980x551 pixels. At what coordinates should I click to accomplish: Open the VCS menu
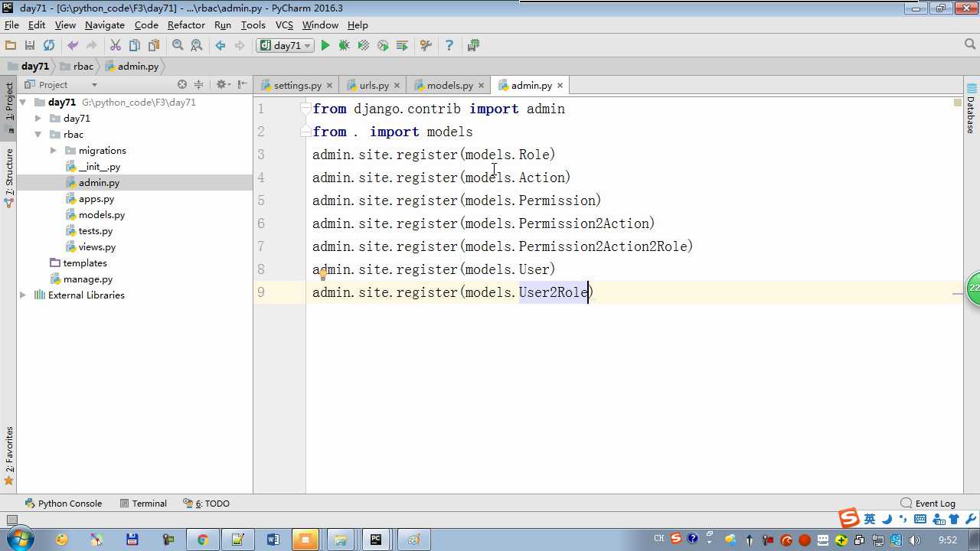coord(284,25)
